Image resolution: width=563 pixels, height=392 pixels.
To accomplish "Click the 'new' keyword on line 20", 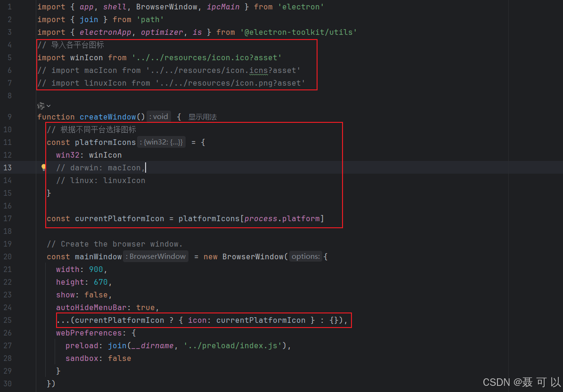I will (x=211, y=257).
